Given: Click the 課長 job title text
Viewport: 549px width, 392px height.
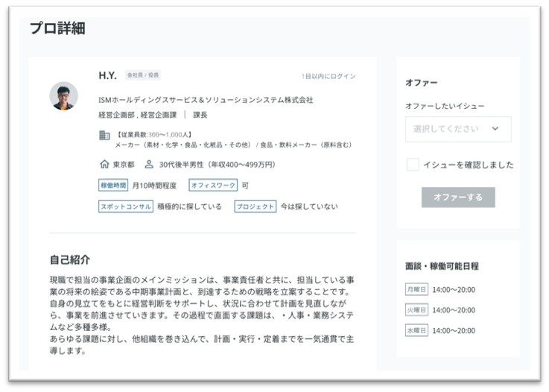Looking at the screenshot, I should 200,115.
